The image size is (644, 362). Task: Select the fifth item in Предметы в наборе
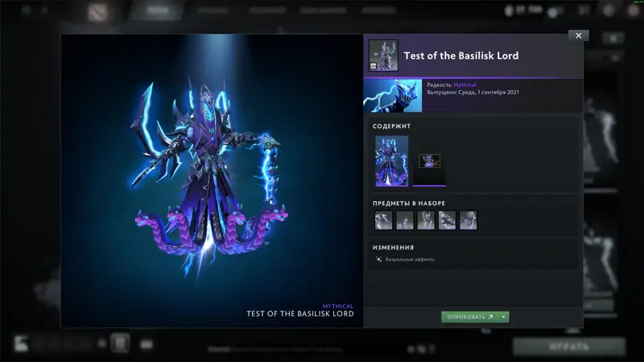click(469, 220)
